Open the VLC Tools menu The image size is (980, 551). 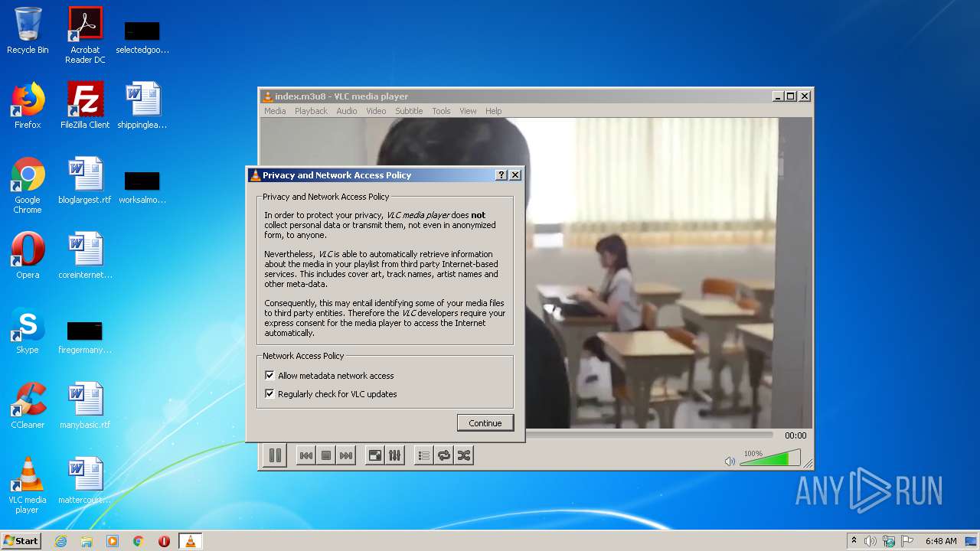[441, 111]
